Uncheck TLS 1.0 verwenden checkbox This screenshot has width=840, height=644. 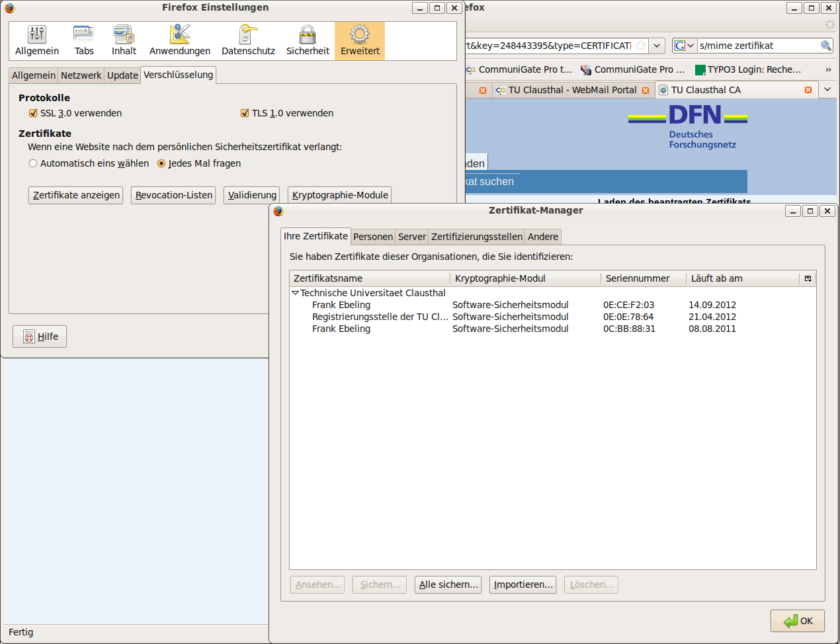coord(245,113)
